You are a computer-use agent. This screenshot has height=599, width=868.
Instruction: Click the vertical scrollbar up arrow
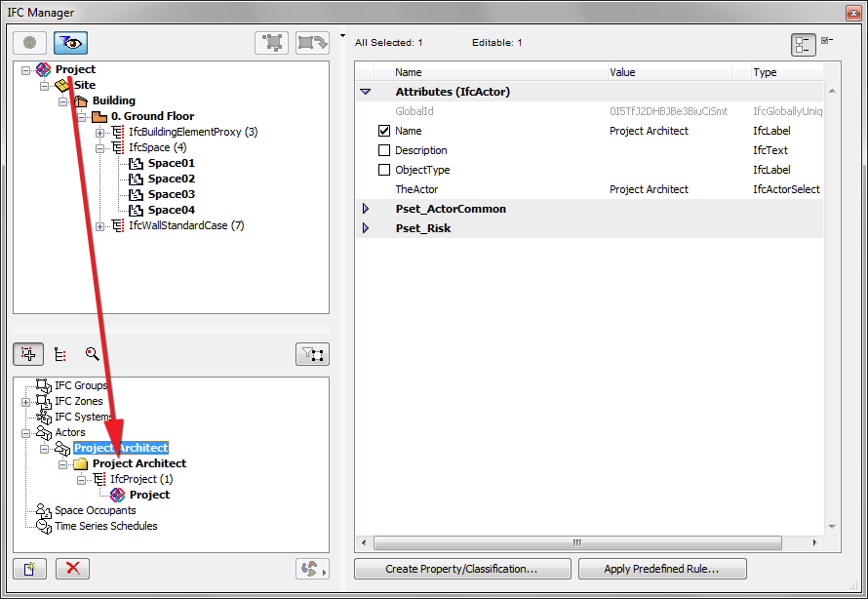(x=832, y=91)
